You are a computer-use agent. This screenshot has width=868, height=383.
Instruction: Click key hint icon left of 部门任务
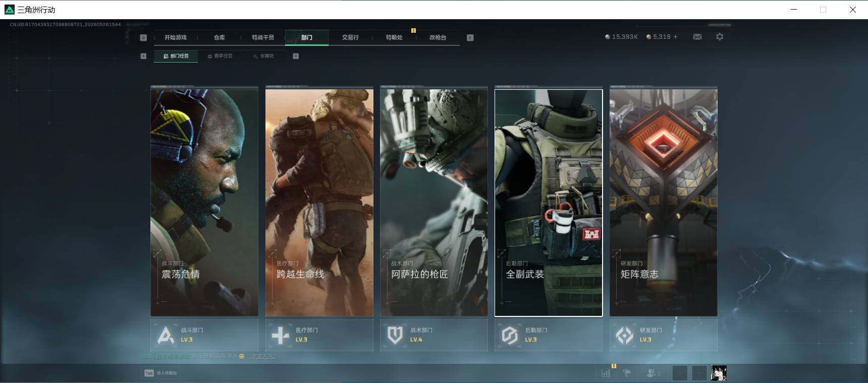click(x=143, y=56)
